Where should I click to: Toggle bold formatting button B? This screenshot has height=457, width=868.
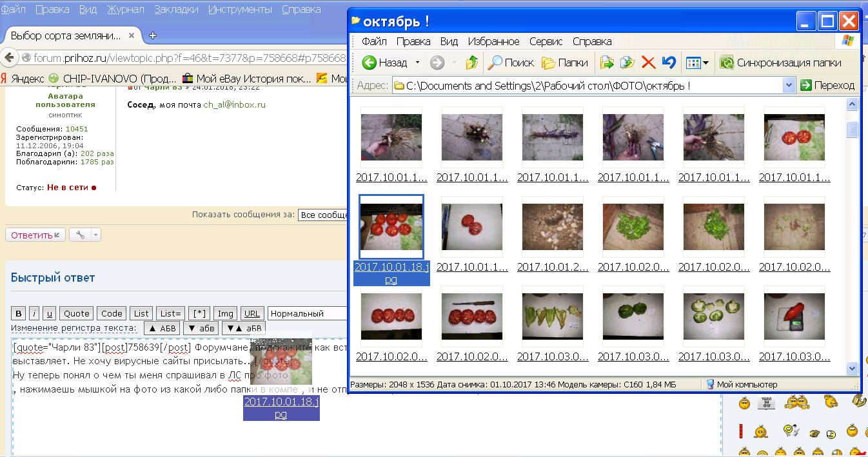19,313
